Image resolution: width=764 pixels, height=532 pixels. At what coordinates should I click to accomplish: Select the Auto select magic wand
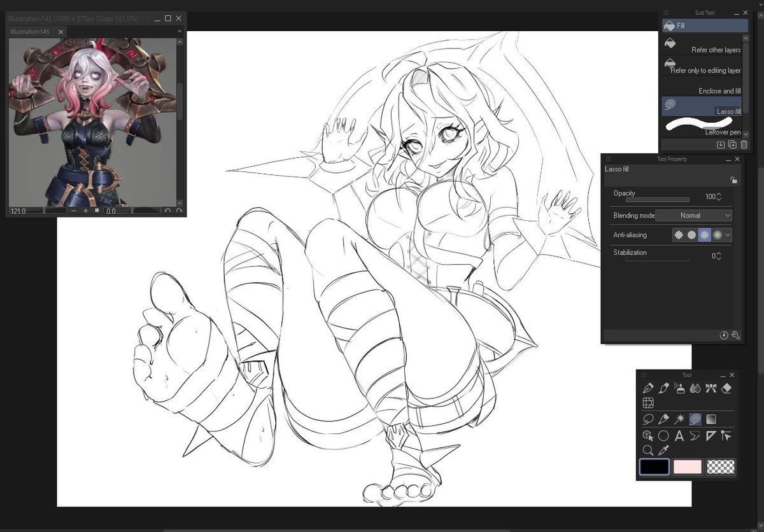[x=679, y=419]
